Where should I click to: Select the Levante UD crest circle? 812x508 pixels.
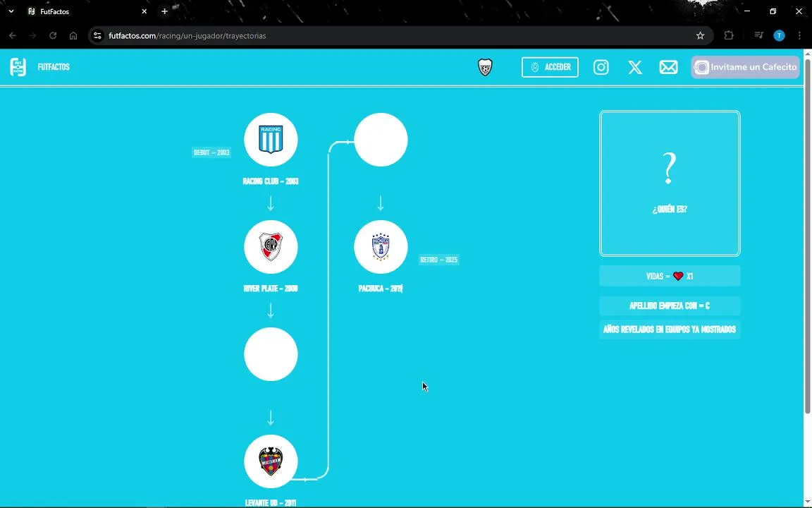[271, 461]
